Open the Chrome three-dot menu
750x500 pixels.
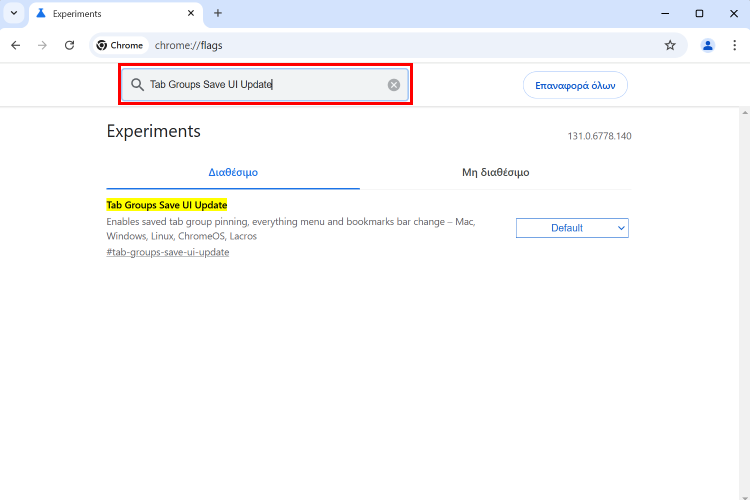[735, 45]
